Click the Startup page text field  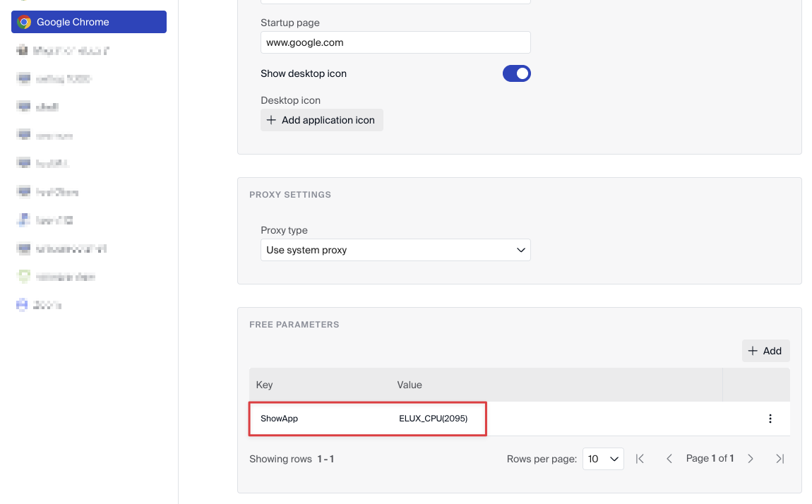pos(395,42)
